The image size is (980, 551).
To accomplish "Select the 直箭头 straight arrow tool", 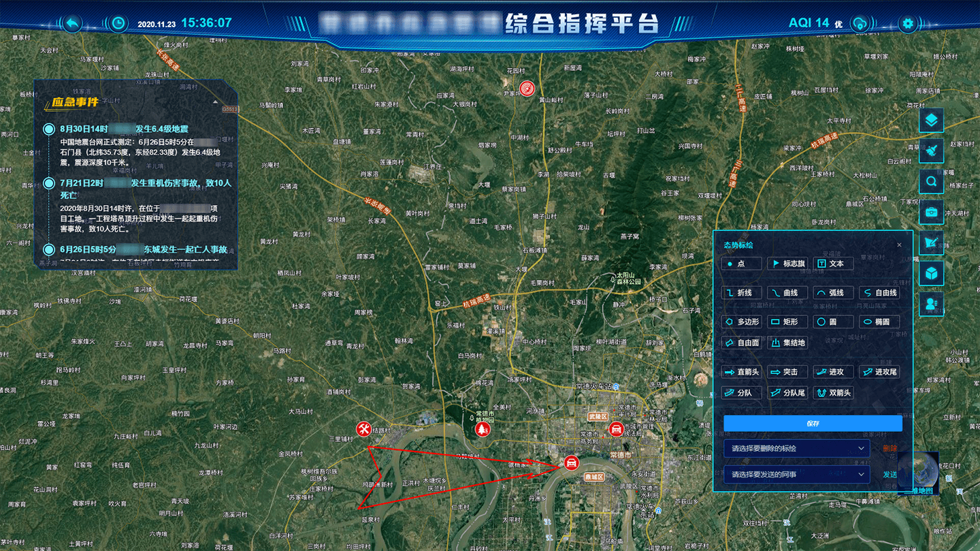I will tap(742, 372).
